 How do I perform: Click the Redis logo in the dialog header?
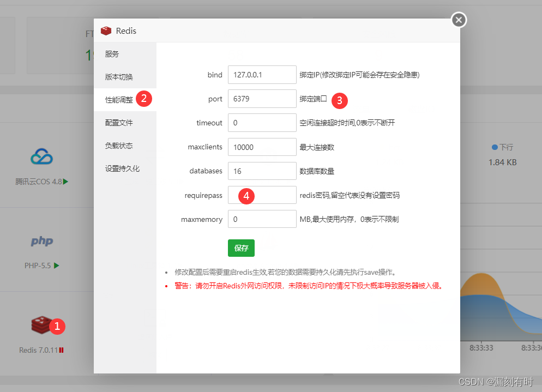click(x=106, y=31)
